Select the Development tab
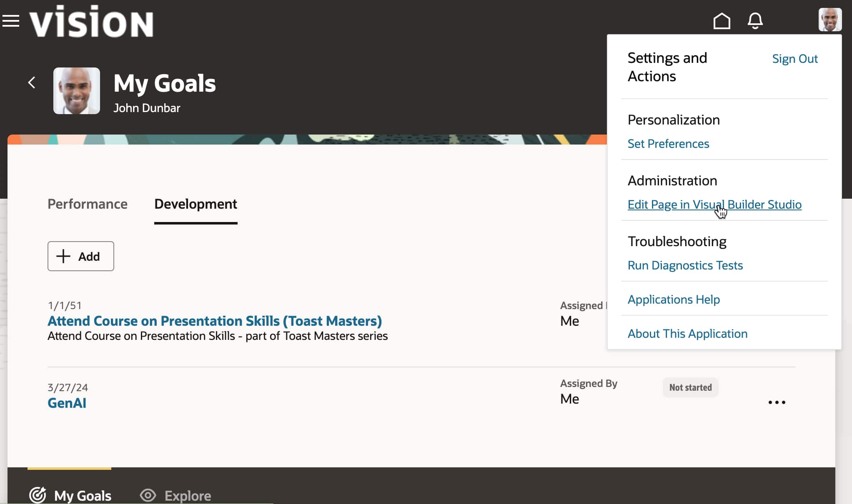The image size is (852, 504). pyautogui.click(x=195, y=204)
